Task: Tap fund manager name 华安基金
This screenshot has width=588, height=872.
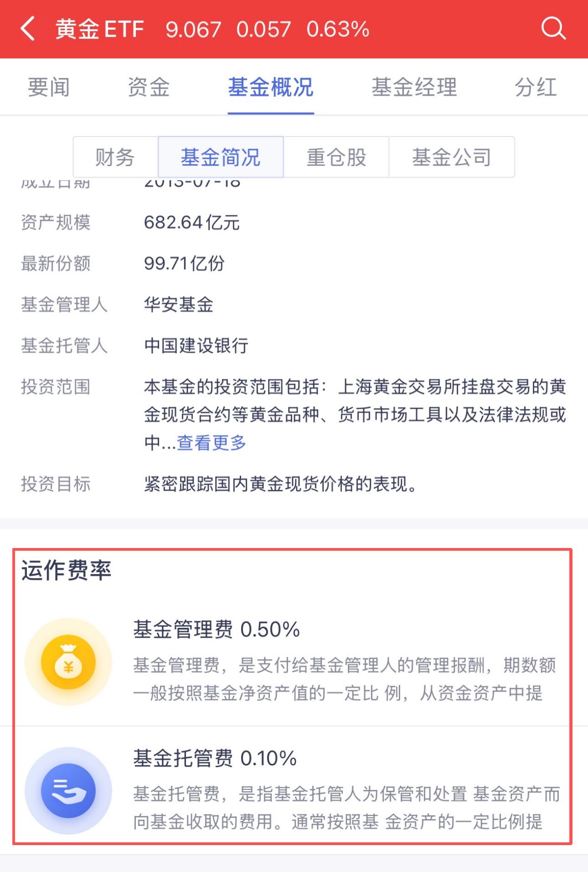Action: [x=179, y=305]
